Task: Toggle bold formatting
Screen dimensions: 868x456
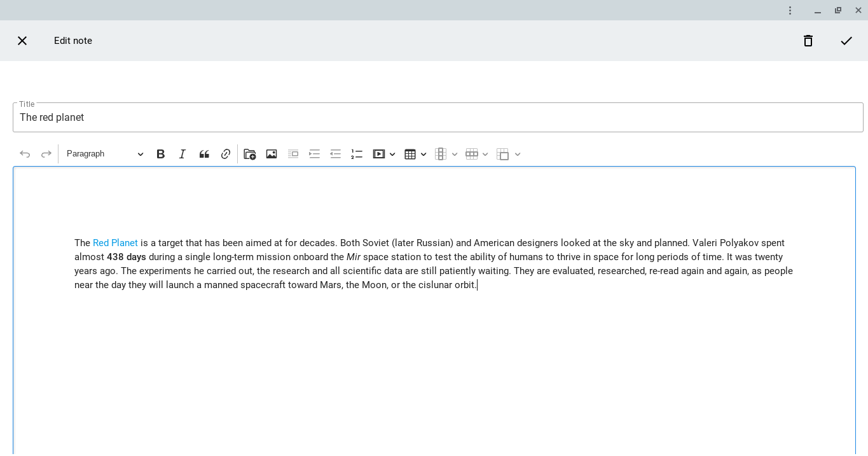Action: point(161,154)
